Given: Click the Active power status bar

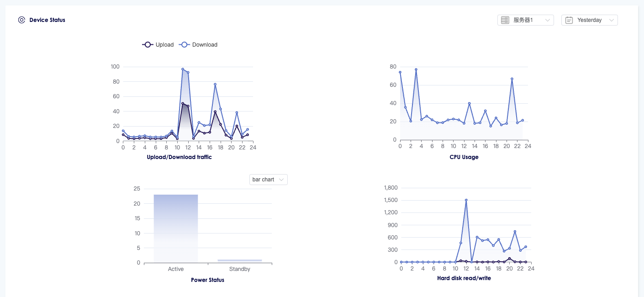Looking at the screenshot, I should [176, 228].
